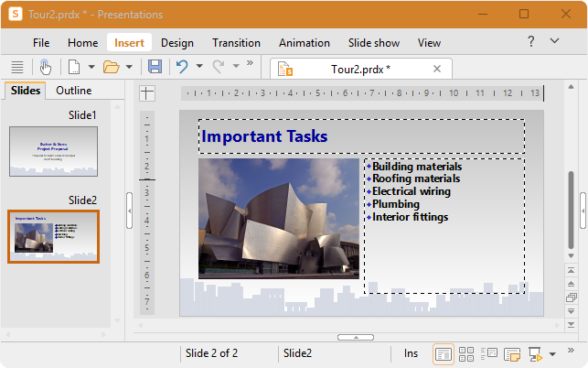Toggle the sidebar hamburger menu icon
The image size is (588, 368).
point(17,67)
